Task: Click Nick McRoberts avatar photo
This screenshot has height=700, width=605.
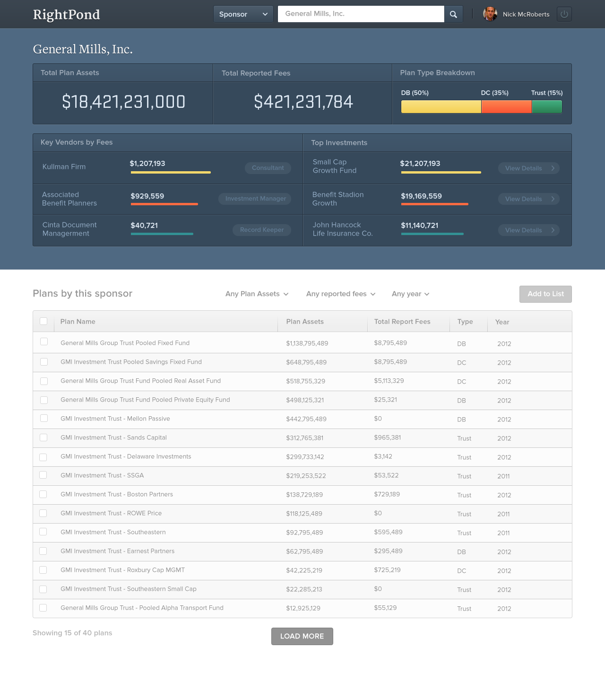Action: [490, 14]
